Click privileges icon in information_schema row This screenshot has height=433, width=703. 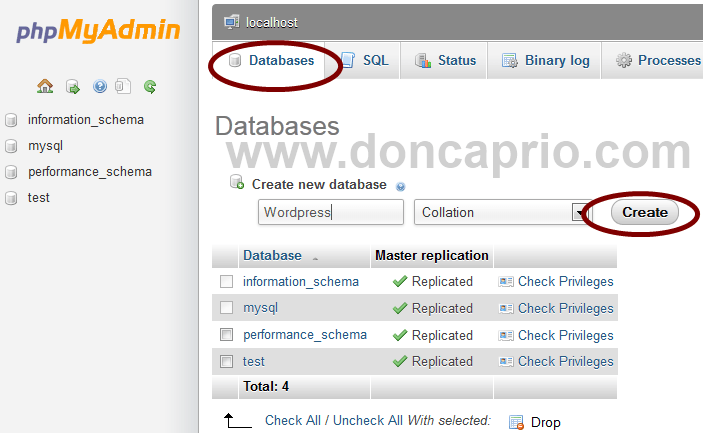click(x=506, y=281)
